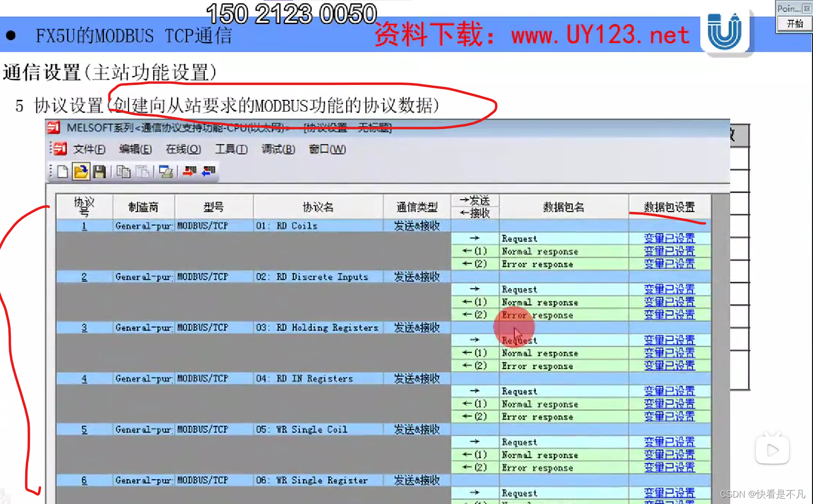Screen dimensions: 813x504
Task: Open 变量已设置 link for protocol 4 Error response
Action: pyautogui.click(x=670, y=417)
